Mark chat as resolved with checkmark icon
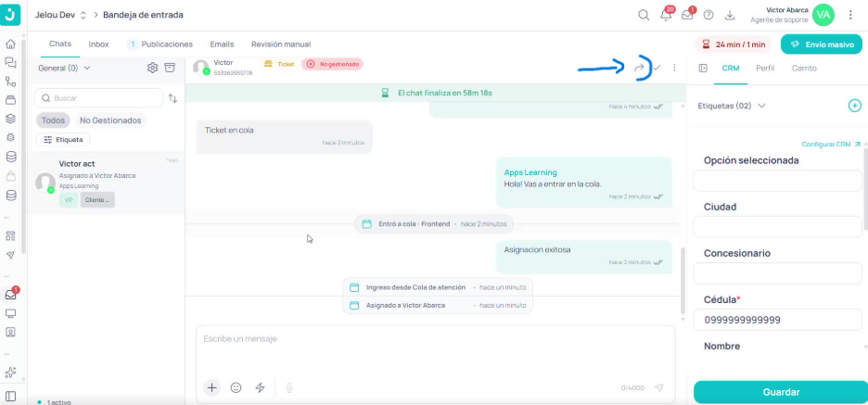 coord(657,68)
